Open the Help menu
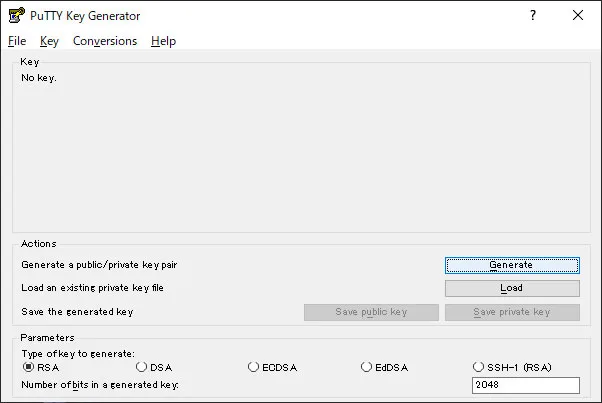Viewport: 602px width, 403px height. pos(164,41)
